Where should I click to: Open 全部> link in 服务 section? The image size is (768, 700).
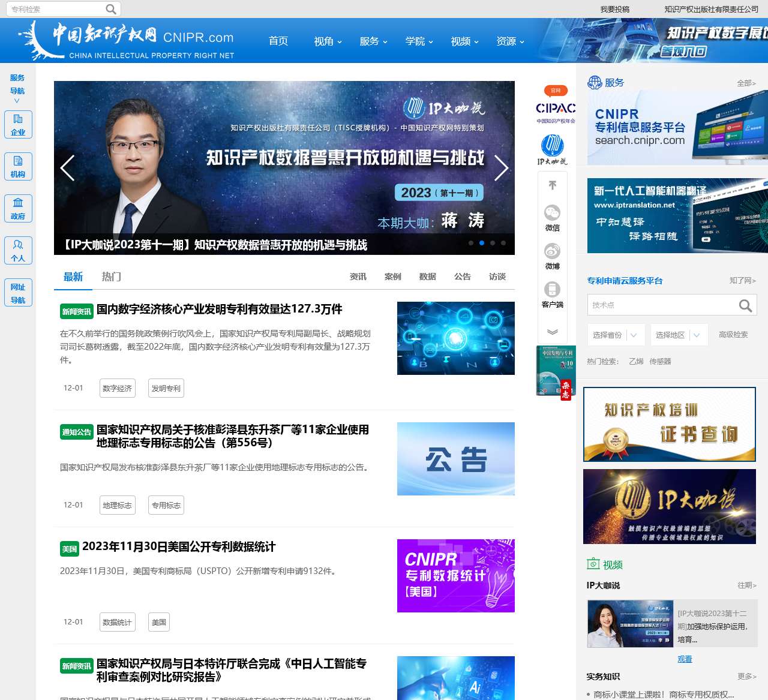[746, 83]
